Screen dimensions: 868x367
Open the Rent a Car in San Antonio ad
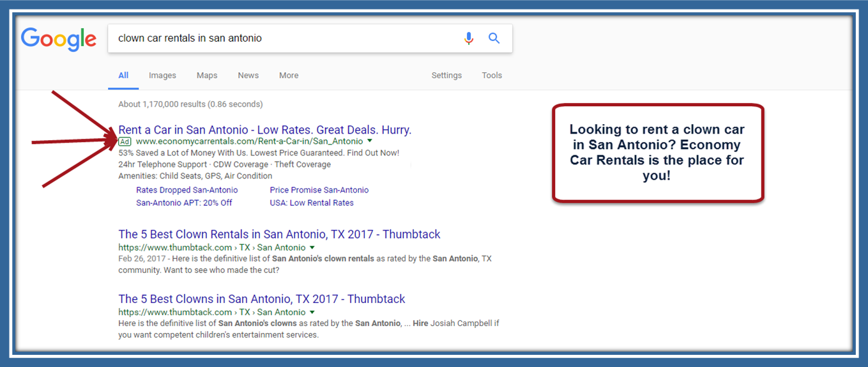pyautogui.click(x=265, y=130)
